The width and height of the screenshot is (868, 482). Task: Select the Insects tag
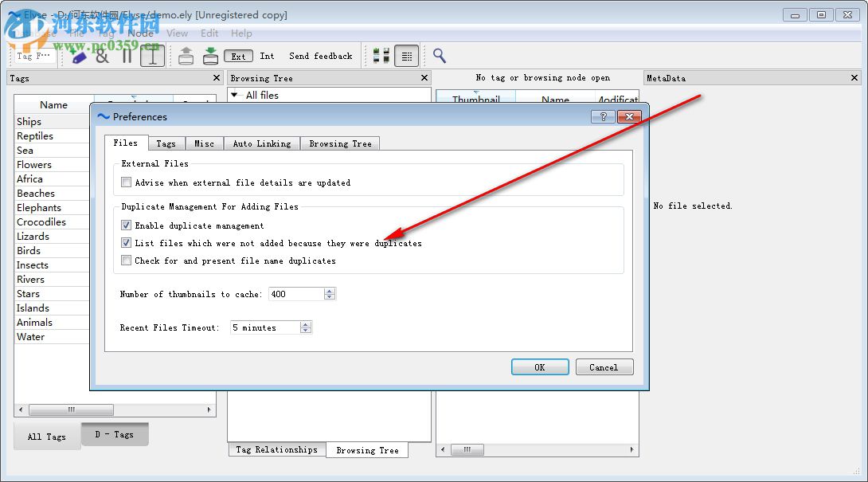(32, 265)
